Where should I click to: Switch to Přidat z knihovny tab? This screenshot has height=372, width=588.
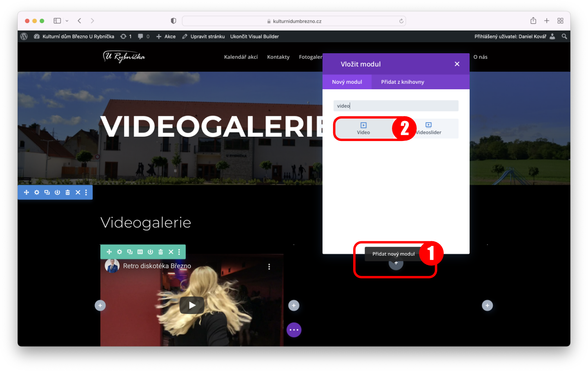point(403,82)
